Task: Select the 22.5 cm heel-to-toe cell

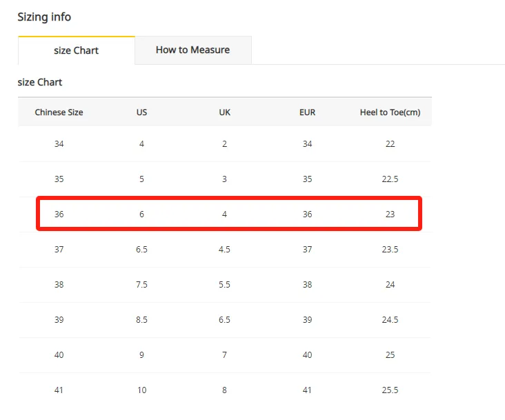Action: pyautogui.click(x=390, y=179)
